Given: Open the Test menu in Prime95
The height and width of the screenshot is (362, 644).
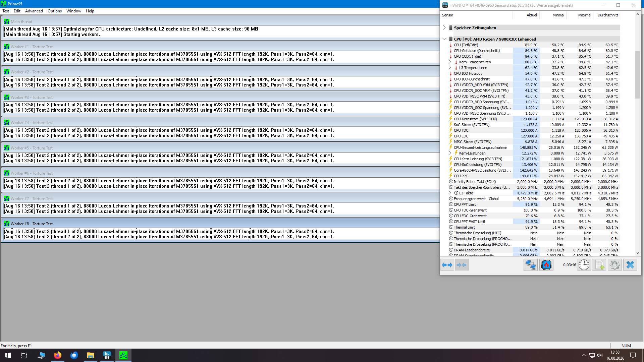Looking at the screenshot, I should (6, 11).
